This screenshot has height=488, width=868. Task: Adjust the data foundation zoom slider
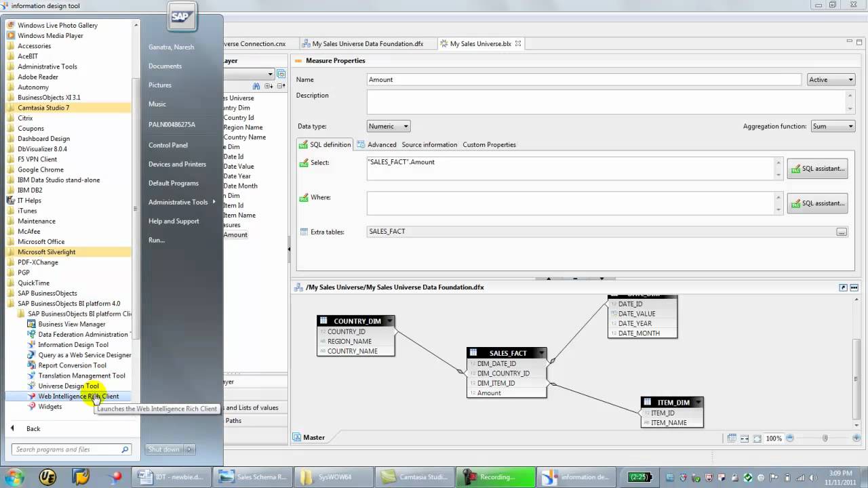coord(825,439)
